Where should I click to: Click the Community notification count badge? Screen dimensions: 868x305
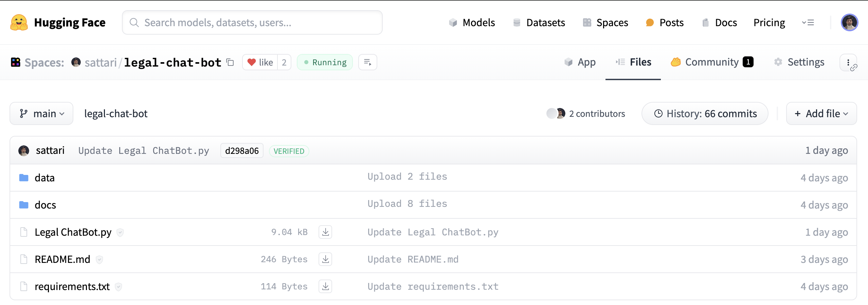point(748,62)
